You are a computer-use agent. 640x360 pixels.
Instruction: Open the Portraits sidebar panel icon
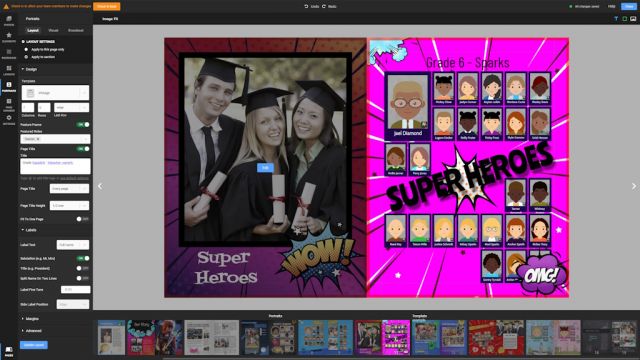coord(9,87)
